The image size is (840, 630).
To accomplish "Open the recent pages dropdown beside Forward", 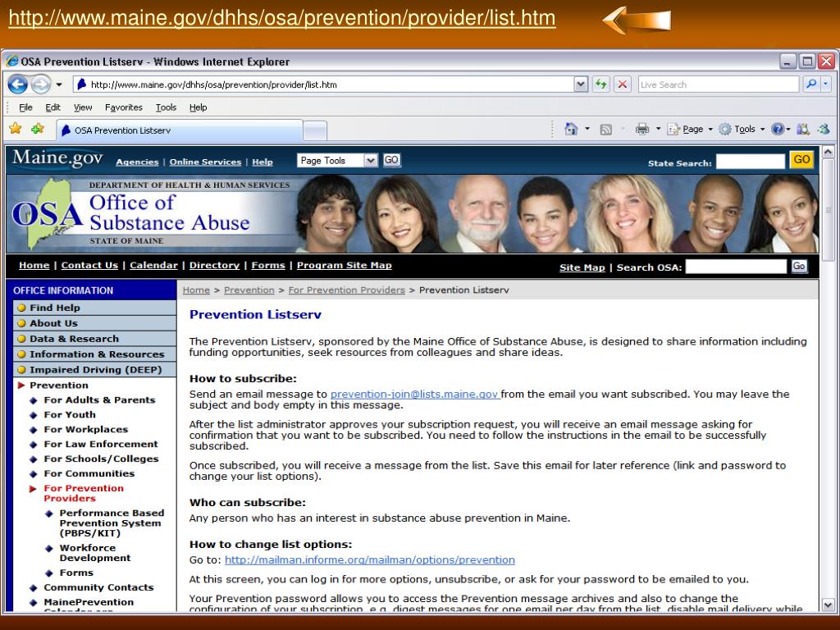I will [59, 84].
